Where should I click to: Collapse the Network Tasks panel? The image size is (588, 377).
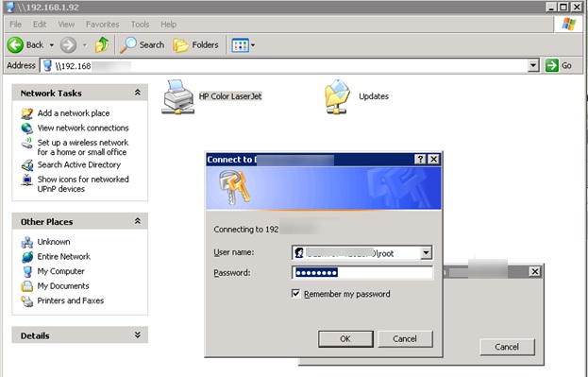138,93
